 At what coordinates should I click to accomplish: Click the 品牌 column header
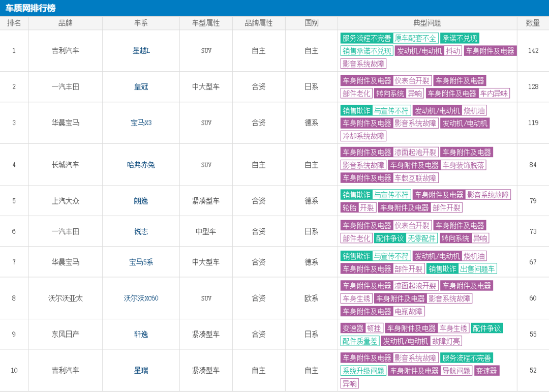[x=66, y=23]
